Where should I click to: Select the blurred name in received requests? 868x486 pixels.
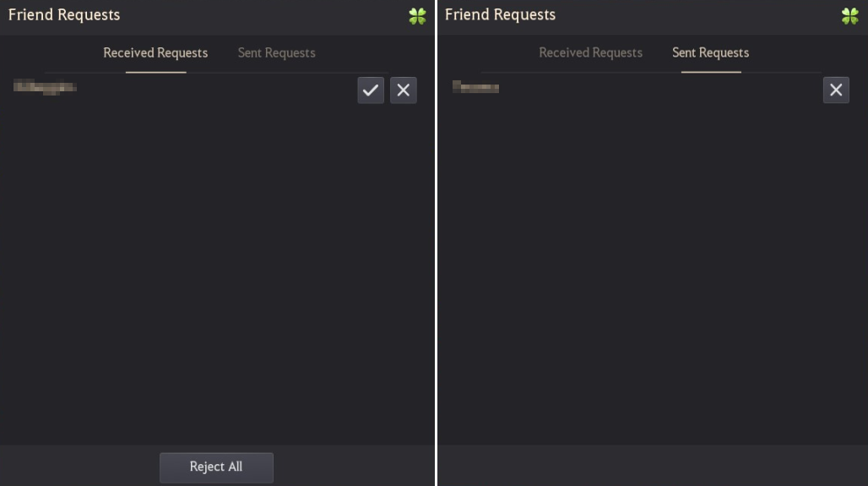tap(45, 87)
